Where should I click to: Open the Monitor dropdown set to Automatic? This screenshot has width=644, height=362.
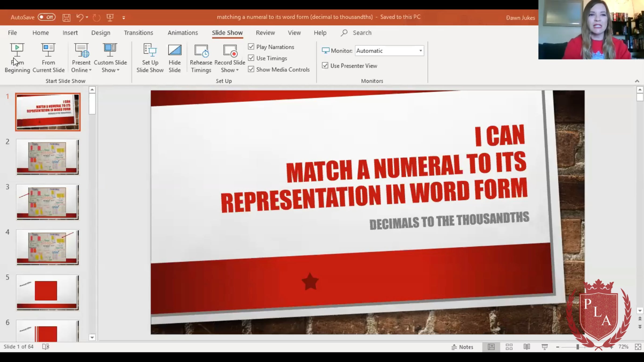click(x=389, y=51)
